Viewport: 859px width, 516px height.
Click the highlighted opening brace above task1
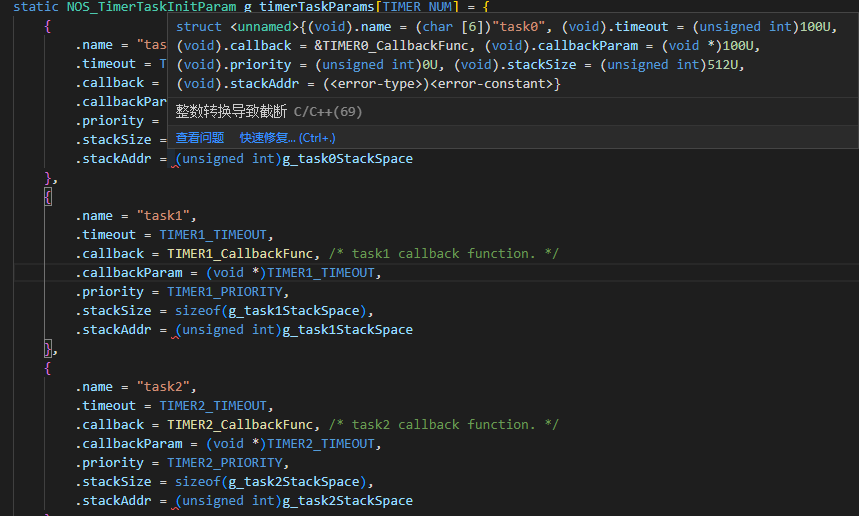48,197
